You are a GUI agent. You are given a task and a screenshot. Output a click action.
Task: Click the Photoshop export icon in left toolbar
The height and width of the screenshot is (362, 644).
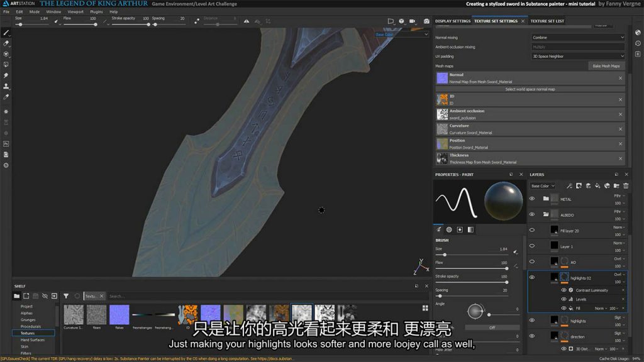pyautogui.click(x=6, y=144)
